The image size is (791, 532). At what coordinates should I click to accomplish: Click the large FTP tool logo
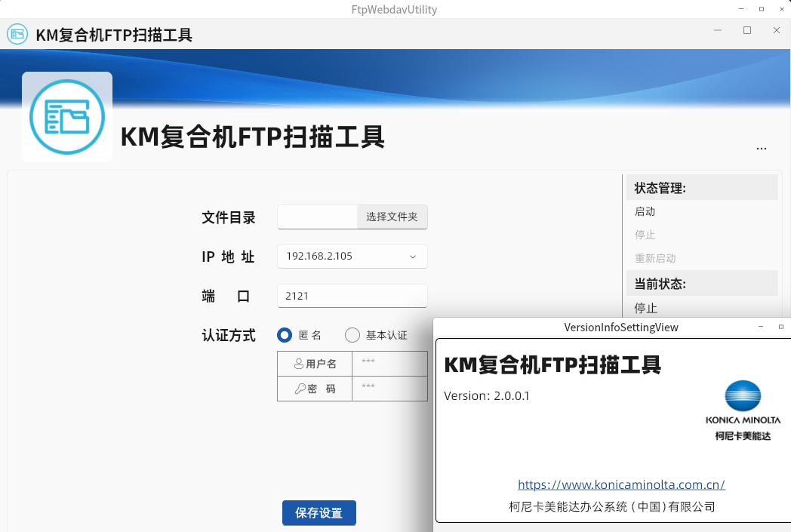[x=67, y=117]
